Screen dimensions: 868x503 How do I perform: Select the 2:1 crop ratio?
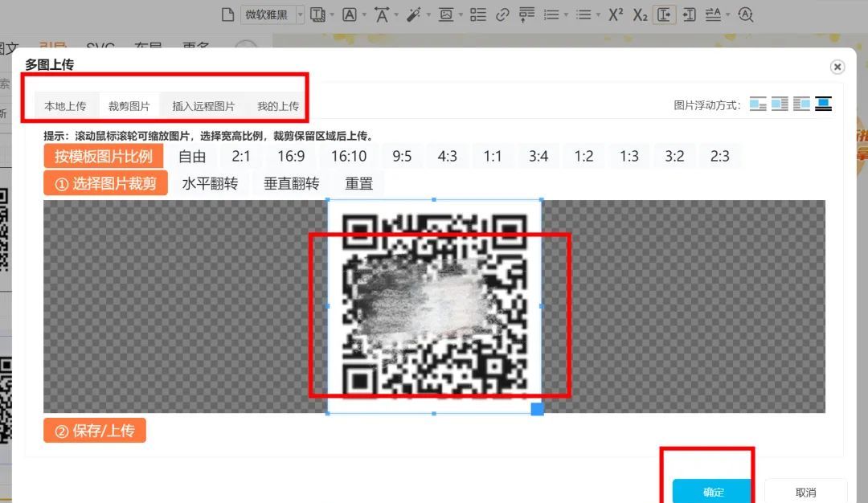(241, 156)
